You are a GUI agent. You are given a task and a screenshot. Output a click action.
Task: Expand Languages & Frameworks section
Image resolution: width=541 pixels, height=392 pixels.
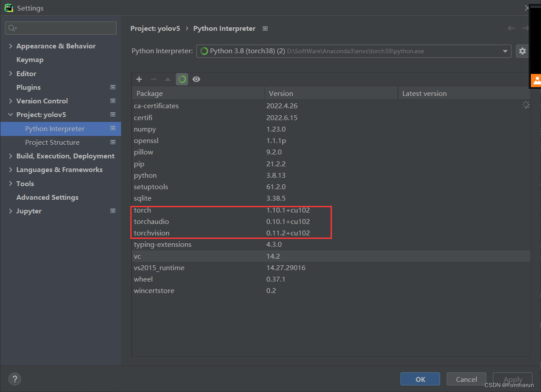11,169
